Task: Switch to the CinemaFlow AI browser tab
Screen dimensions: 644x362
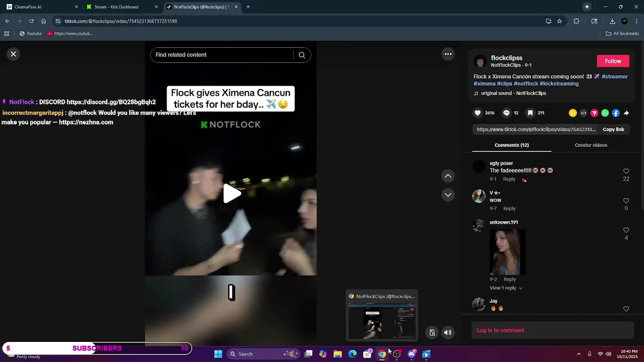Action: click(41, 7)
